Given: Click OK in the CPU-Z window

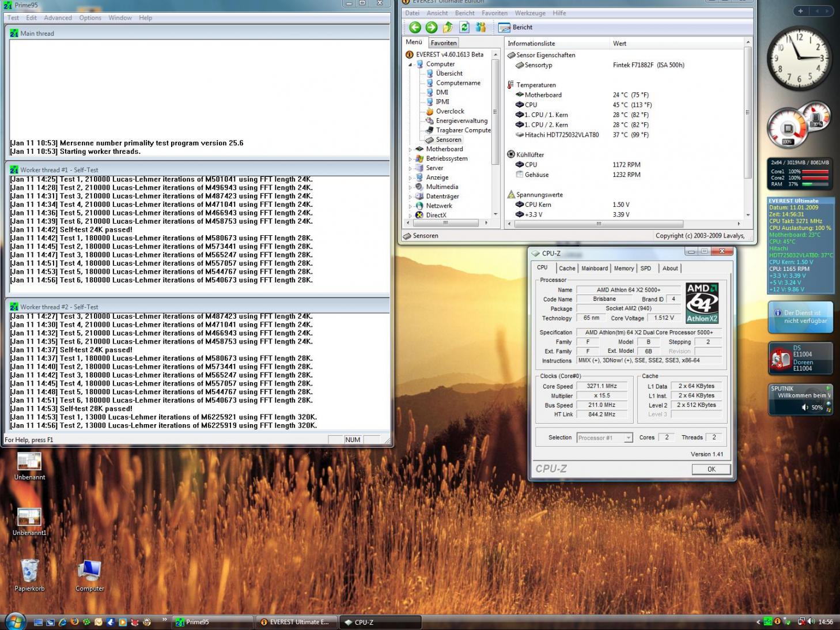Looking at the screenshot, I should click(712, 469).
